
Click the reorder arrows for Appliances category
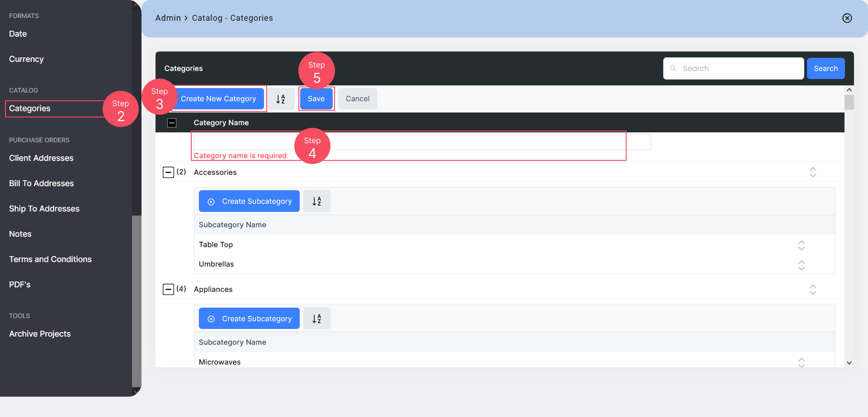click(x=813, y=290)
